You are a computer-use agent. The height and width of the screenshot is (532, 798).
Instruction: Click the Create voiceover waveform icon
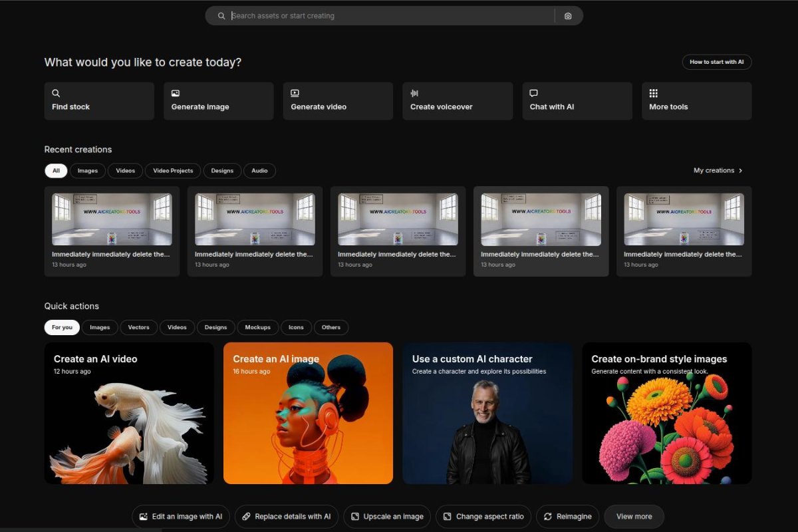pyautogui.click(x=414, y=94)
